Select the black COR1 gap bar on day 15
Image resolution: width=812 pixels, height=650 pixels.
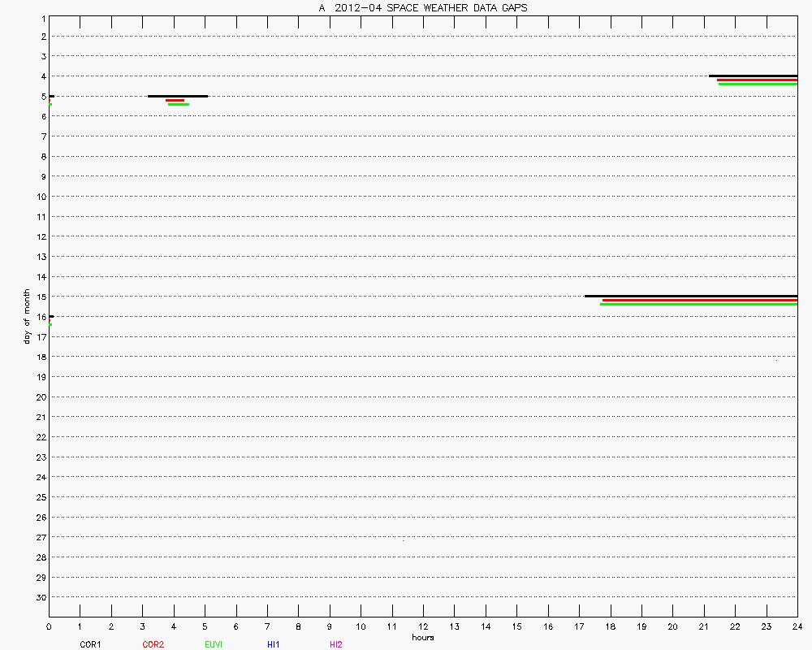[690, 296]
